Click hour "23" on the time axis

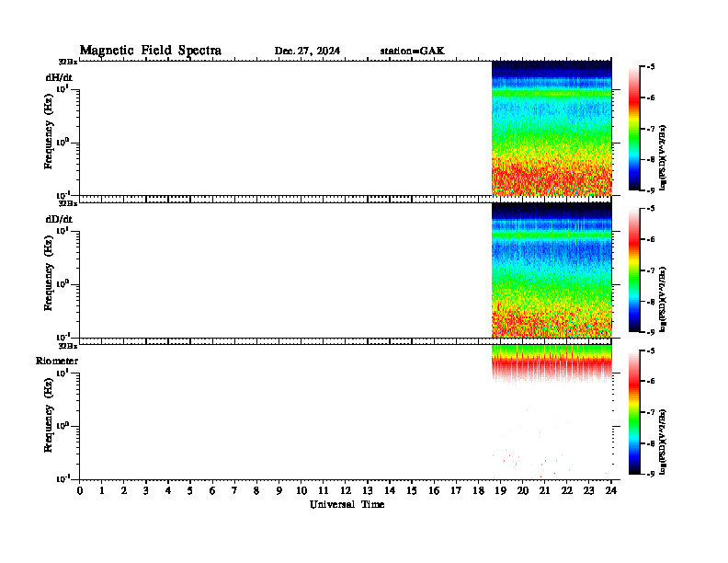tap(589, 490)
